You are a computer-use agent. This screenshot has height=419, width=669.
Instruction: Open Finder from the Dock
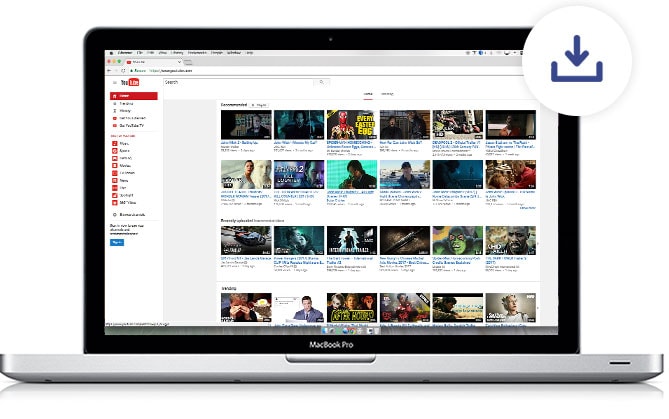(x=326, y=331)
